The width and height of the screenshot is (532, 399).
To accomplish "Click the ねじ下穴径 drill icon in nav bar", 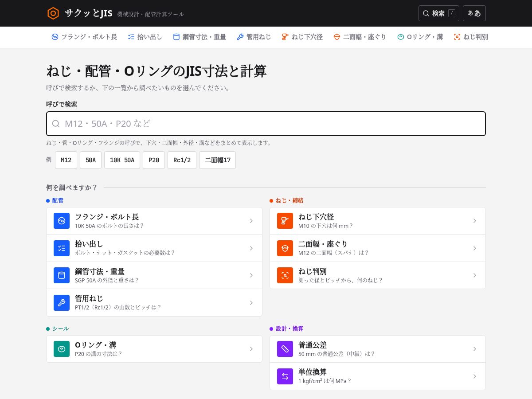I will coord(286,37).
